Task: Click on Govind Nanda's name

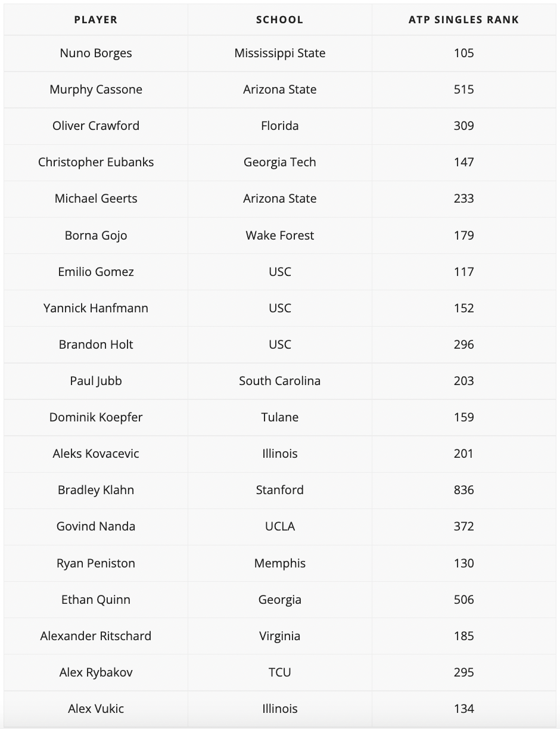Action: coord(96,526)
